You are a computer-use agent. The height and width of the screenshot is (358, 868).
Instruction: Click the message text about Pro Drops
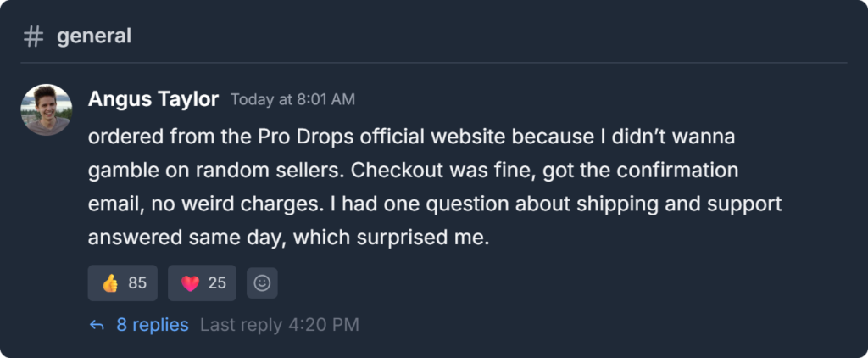pyautogui.click(x=424, y=187)
